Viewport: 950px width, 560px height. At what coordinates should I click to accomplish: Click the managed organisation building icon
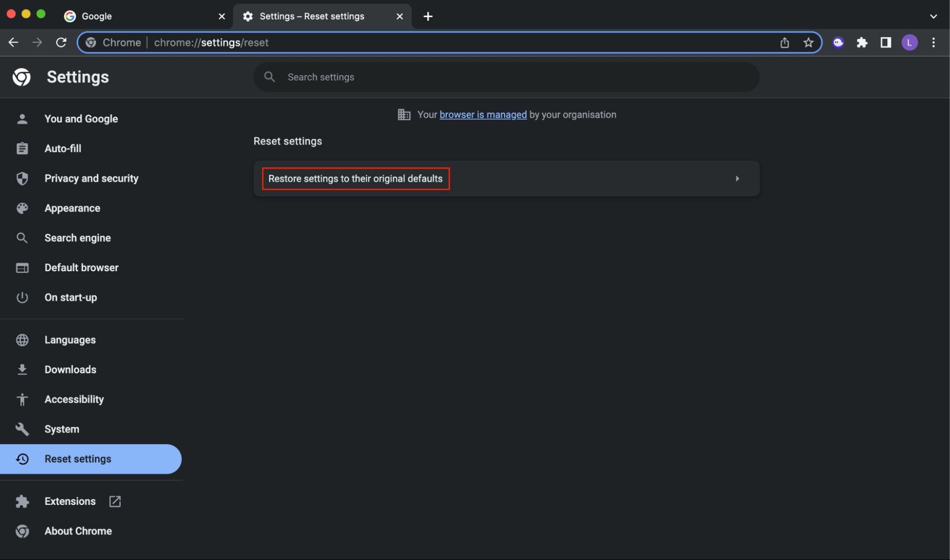pos(403,114)
